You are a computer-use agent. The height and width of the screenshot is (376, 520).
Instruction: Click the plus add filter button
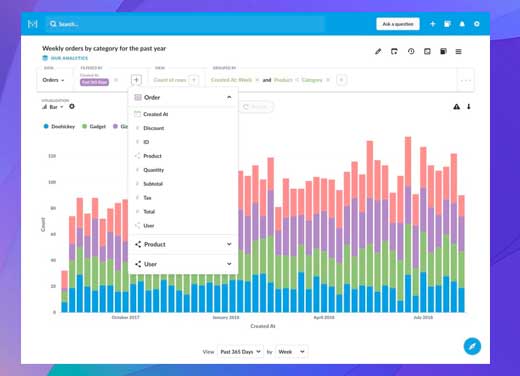[x=136, y=80]
